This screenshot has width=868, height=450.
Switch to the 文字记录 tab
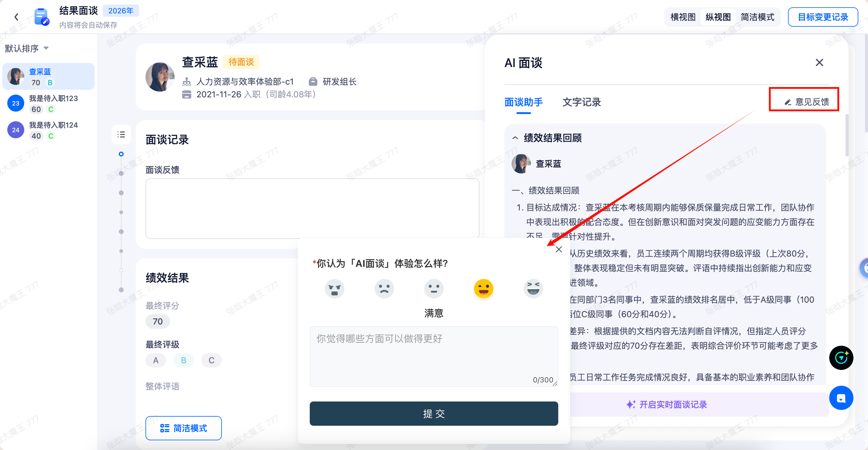(x=582, y=102)
